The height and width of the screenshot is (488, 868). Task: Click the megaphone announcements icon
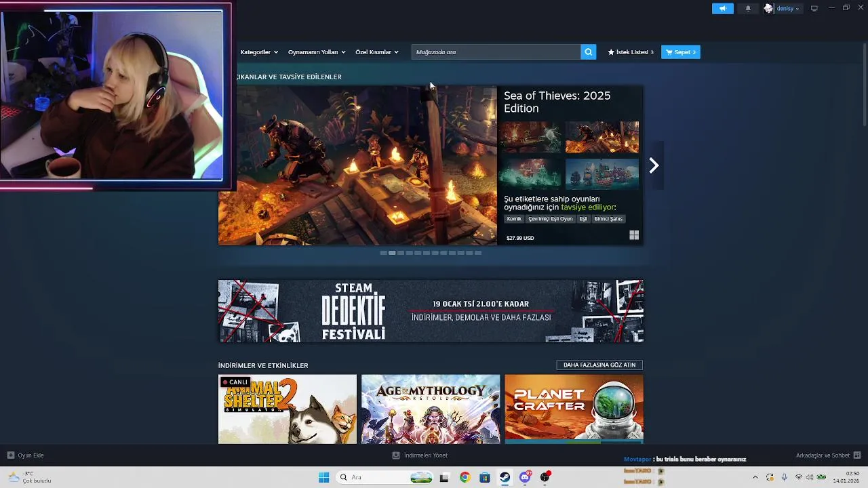point(722,8)
